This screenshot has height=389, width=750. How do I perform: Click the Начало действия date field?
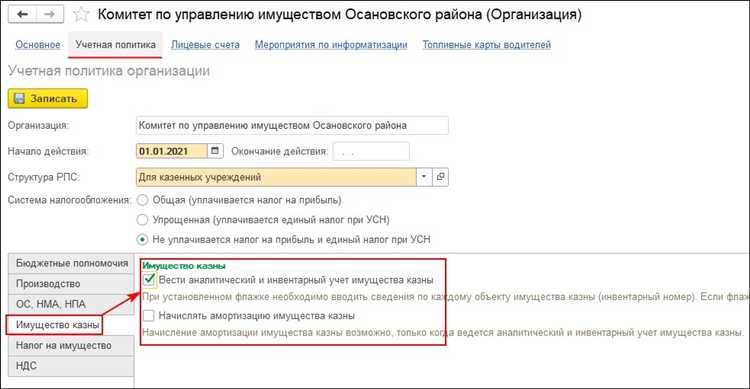point(172,151)
